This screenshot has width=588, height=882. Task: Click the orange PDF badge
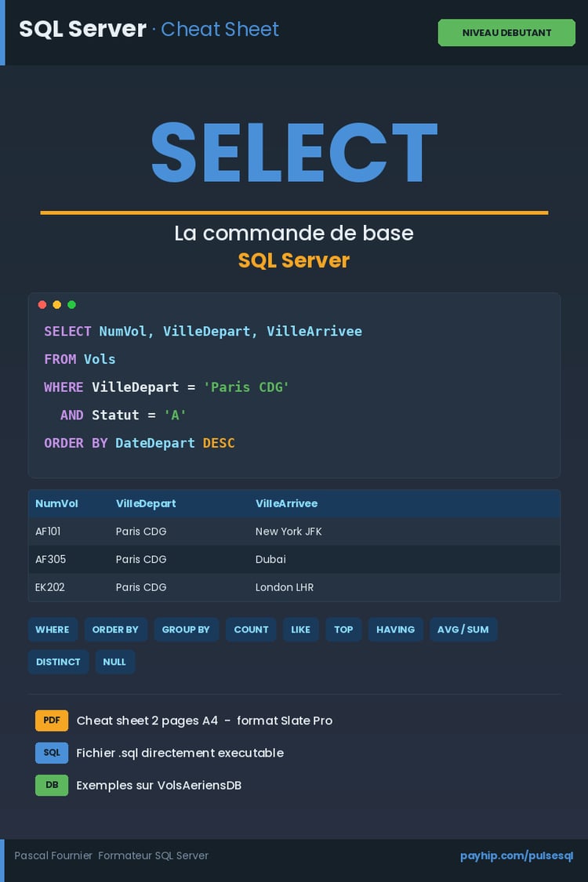[52, 720]
